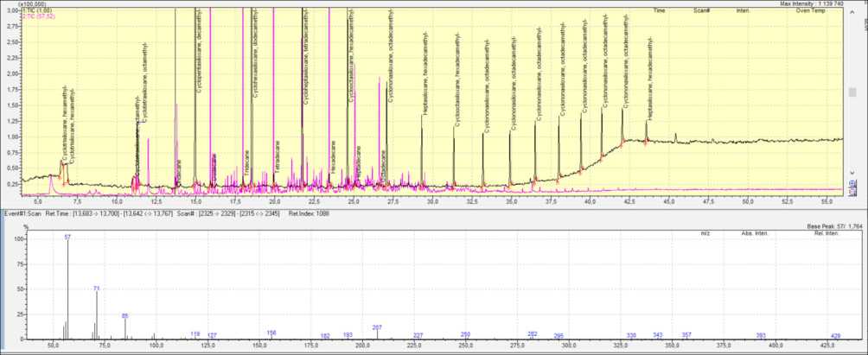Select the mass peak labeled 207
The width and height of the screenshot is (868, 355).
tap(376, 327)
